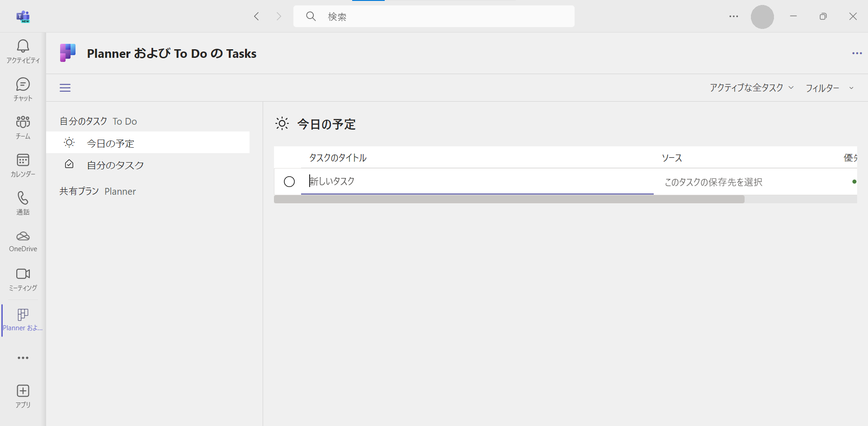Image resolution: width=868 pixels, height=426 pixels.
Task: Show more apps via sidebar ellipsis
Action: pyautogui.click(x=23, y=358)
